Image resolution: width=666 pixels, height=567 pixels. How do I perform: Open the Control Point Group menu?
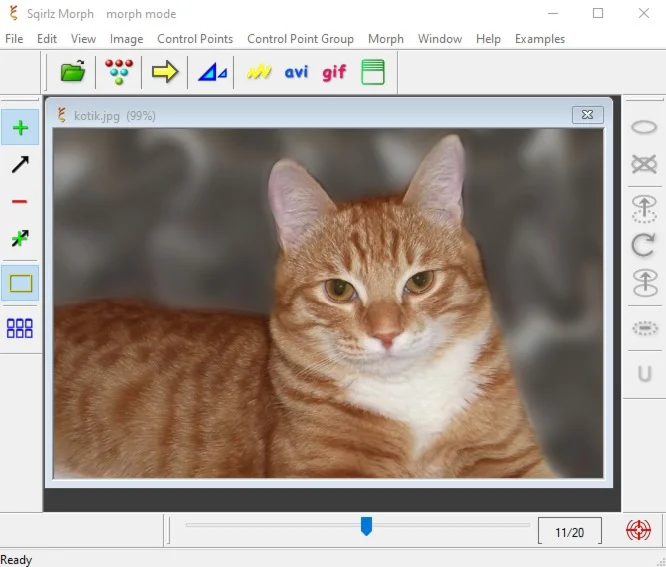coord(300,39)
